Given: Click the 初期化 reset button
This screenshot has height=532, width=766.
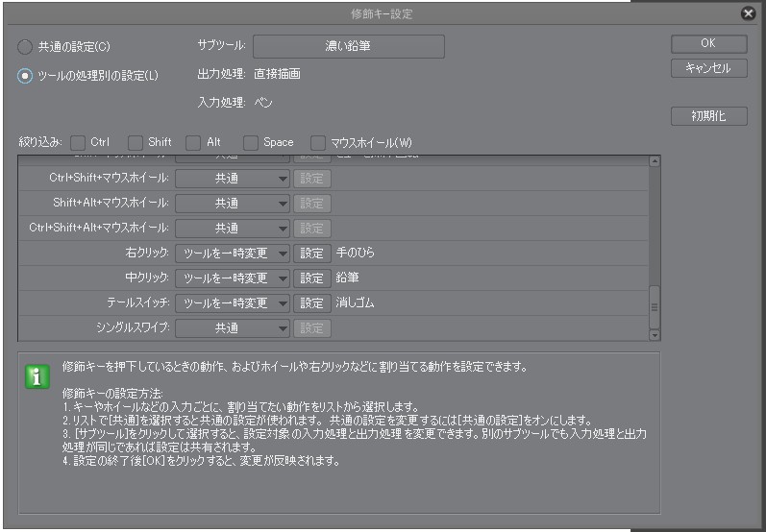Looking at the screenshot, I should point(708,116).
